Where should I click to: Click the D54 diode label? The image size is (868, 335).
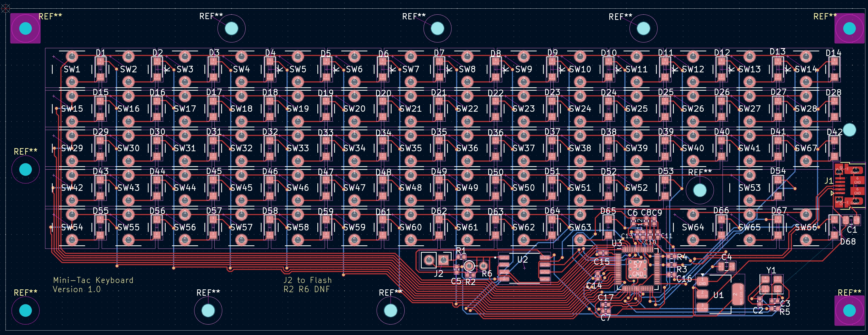(x=778, y=171)
